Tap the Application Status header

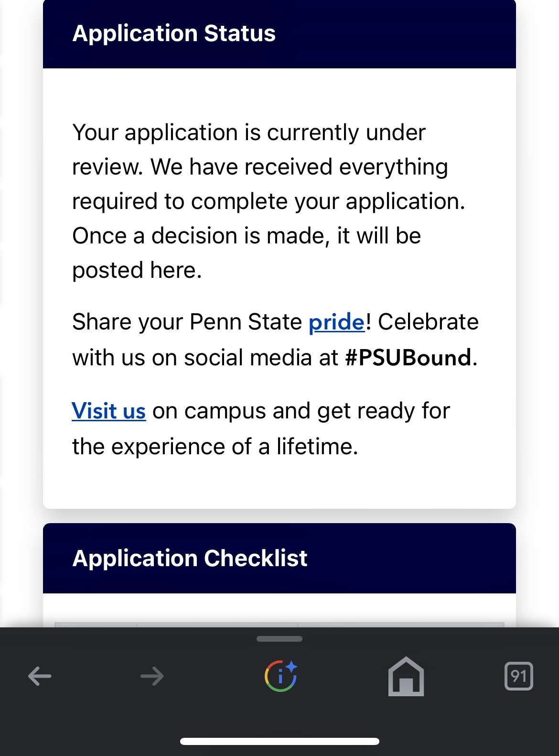coord(279,33)
